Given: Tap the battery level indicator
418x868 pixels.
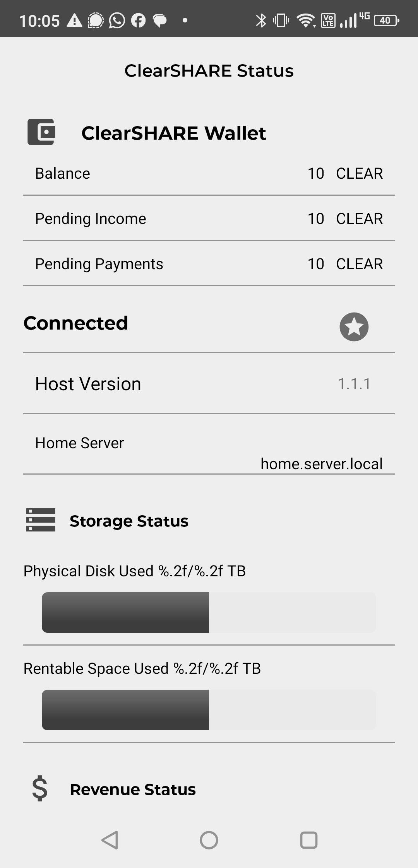Looking at the screenshot, I should point(386,21).
